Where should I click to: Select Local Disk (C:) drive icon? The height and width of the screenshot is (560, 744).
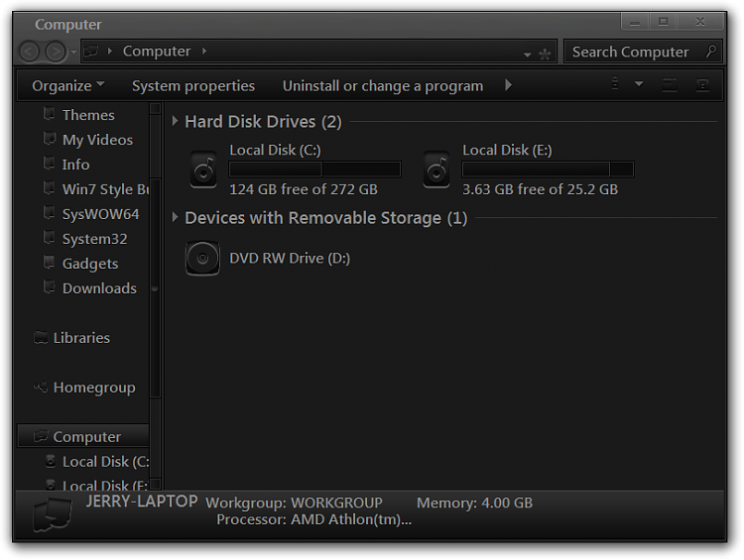(203, 169)
